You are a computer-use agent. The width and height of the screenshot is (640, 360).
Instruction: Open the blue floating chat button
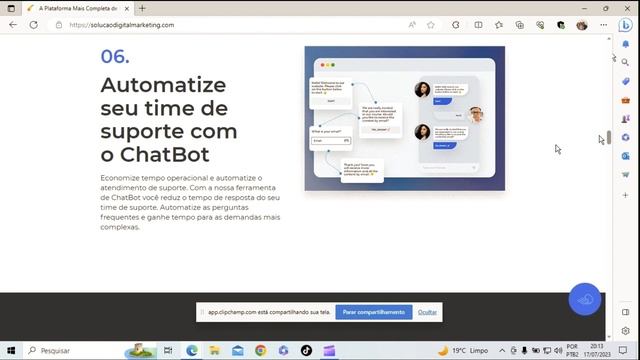click(x=584, y=299)
